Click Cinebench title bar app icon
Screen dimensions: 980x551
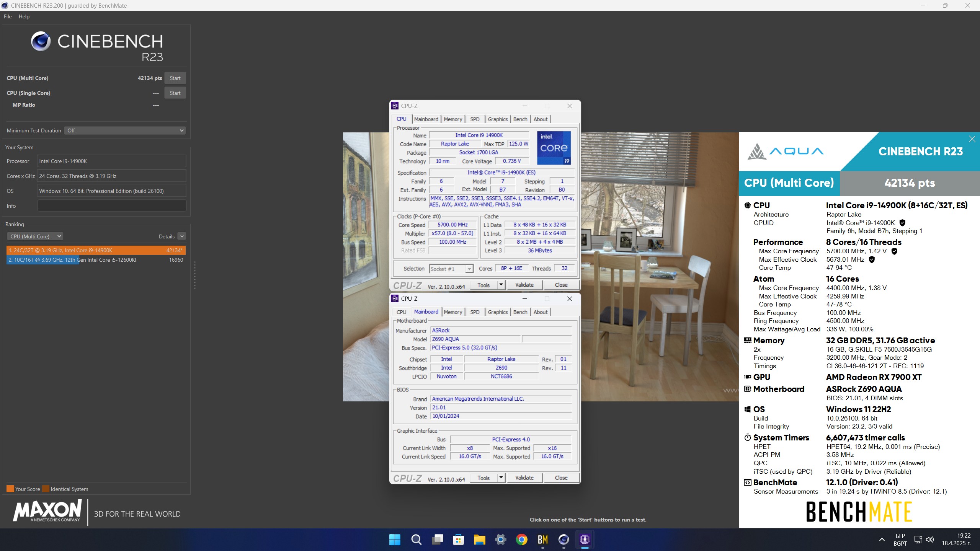tap(5, 5)
